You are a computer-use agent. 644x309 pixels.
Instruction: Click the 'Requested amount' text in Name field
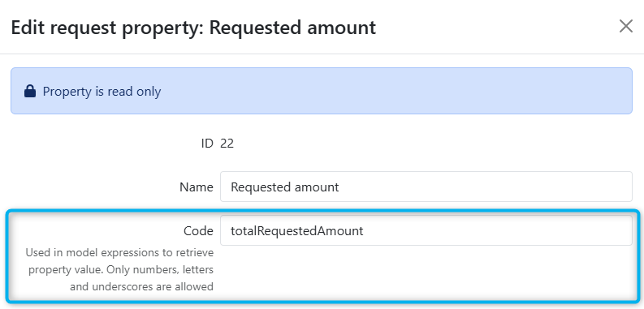point(284,187)
